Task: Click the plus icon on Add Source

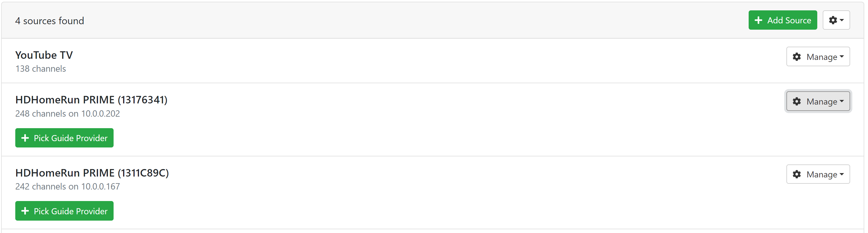Action: coord(758,20)
